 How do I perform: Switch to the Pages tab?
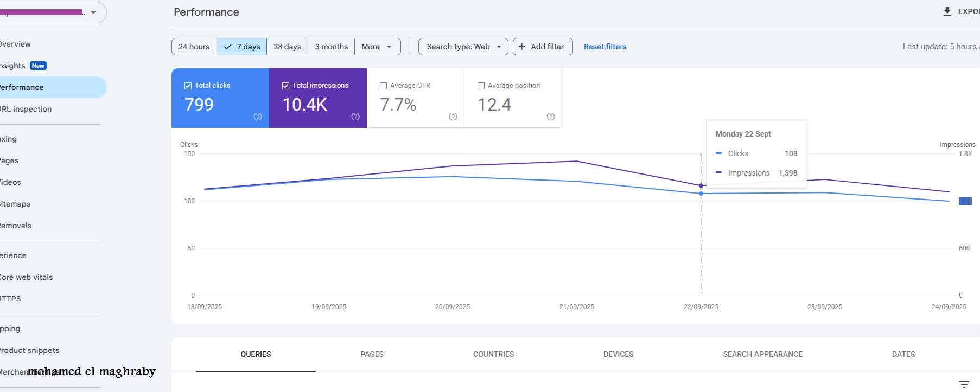click(372, 354)
